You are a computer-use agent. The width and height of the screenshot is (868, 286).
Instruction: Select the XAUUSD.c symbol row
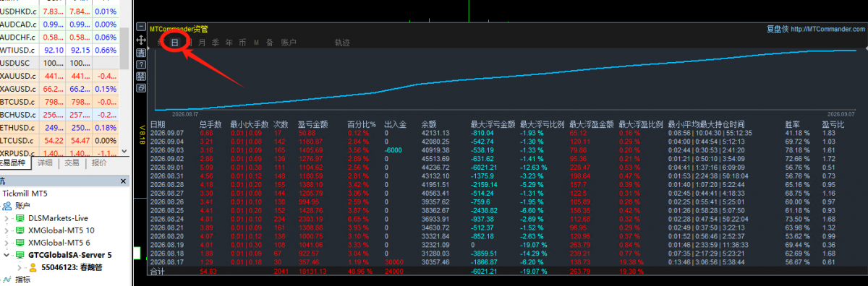pos(59,76)
